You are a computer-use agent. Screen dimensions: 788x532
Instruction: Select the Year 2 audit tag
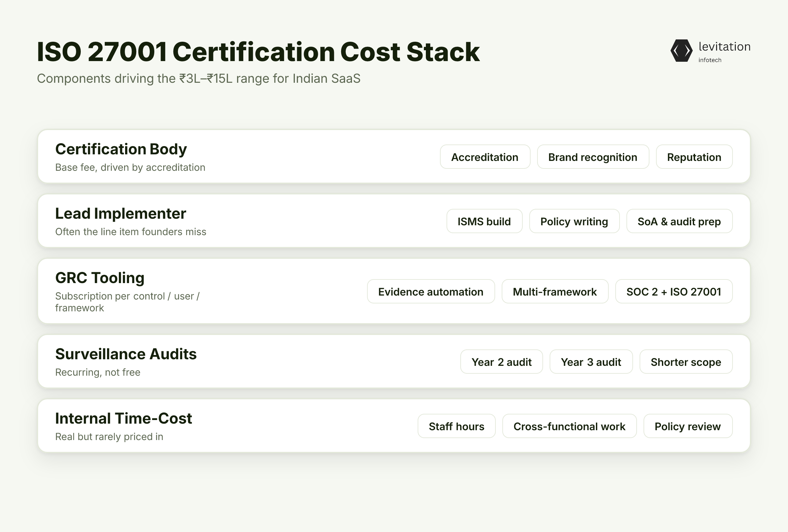tap(501, 362)
